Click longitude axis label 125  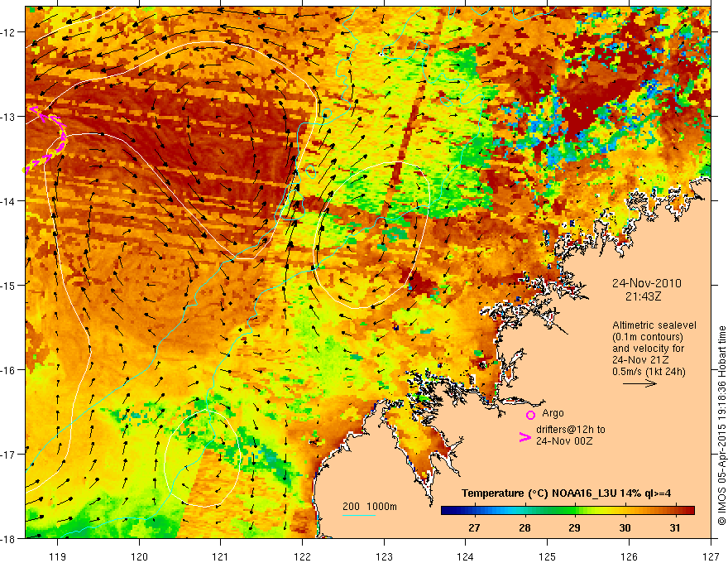click(x=548, y=556)
